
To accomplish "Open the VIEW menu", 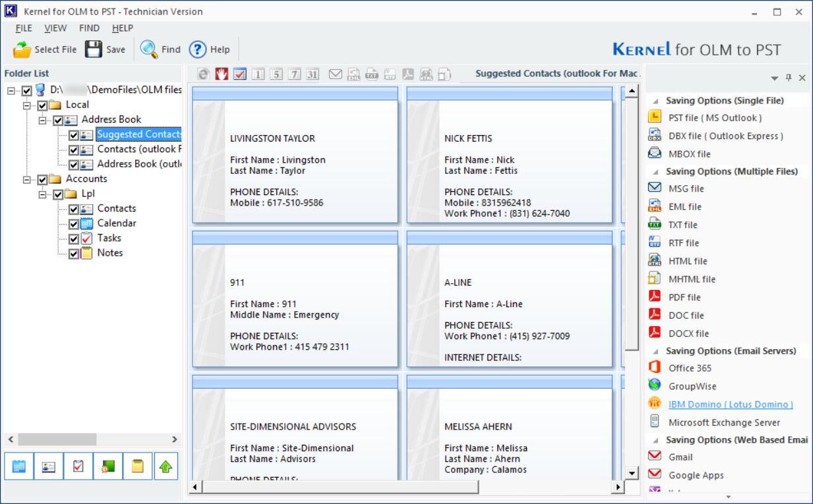I will 55,28.
